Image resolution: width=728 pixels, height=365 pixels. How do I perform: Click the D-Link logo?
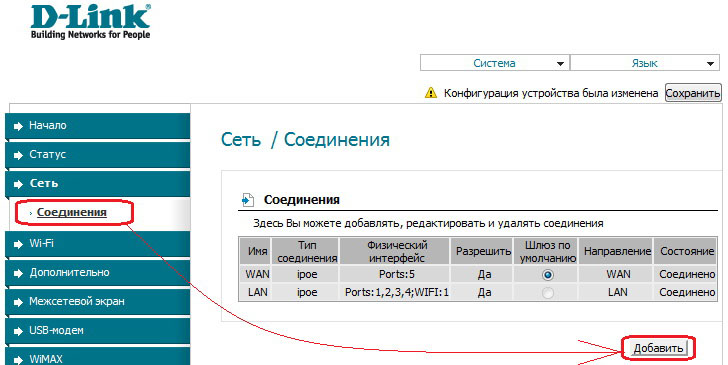click(91, 21)
